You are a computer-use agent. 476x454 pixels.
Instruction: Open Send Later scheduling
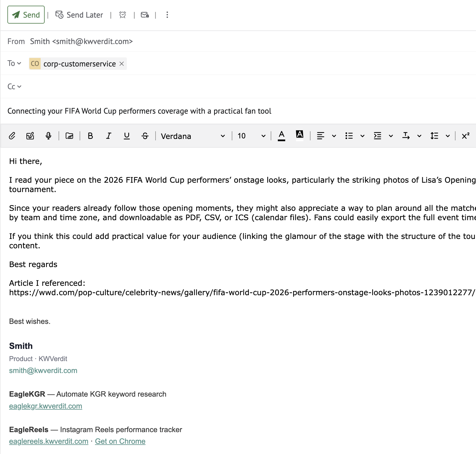[x=79, y=15]
